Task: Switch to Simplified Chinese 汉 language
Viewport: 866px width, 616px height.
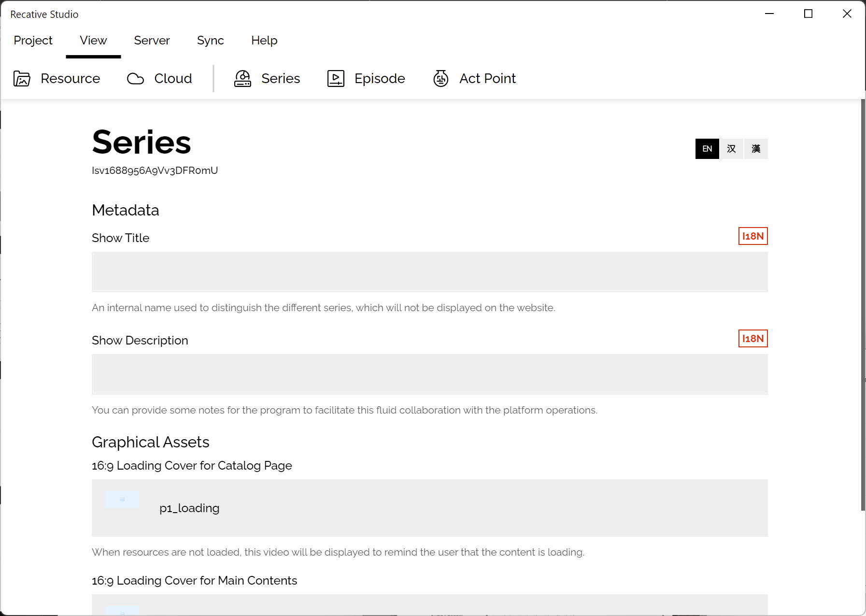Action: click(731, 149)
